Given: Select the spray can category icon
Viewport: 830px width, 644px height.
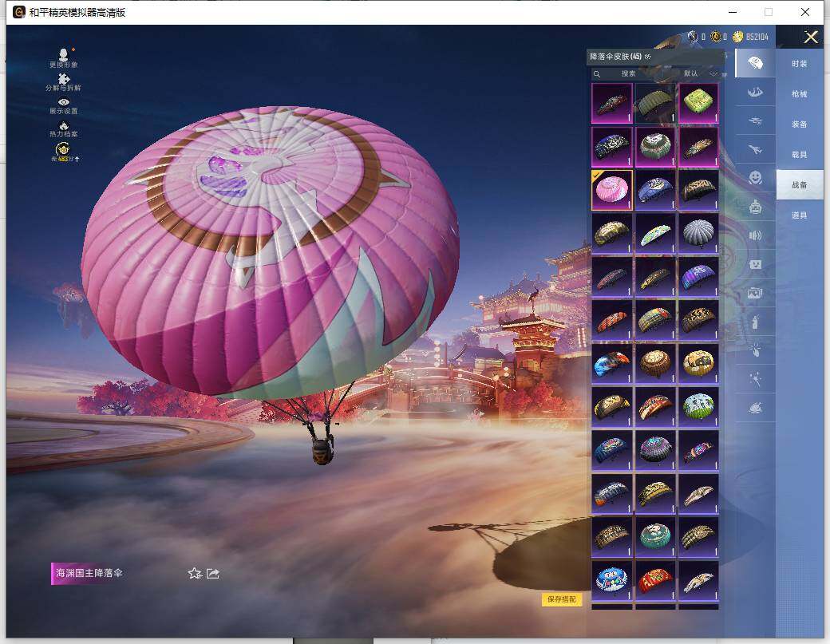Looking at the screenshot, I should point(755,322).
